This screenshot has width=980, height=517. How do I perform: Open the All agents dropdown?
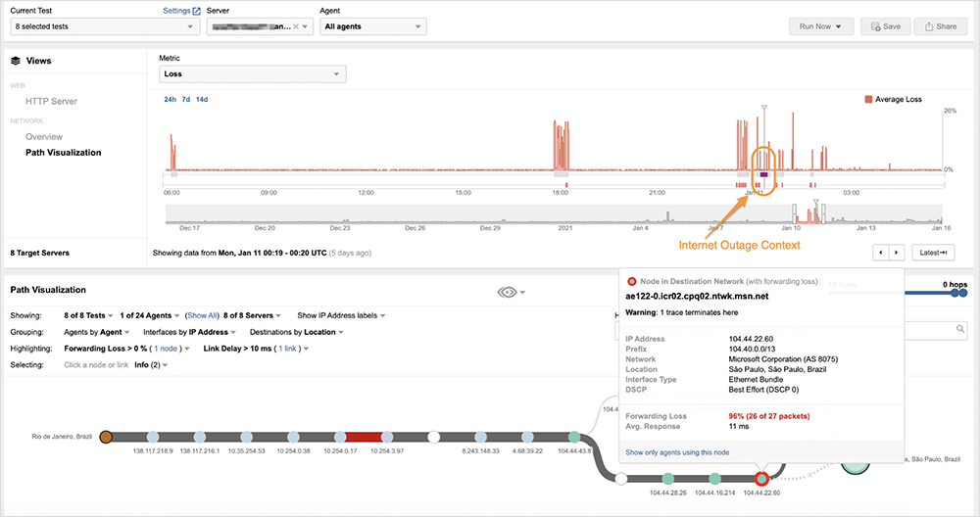372,27
